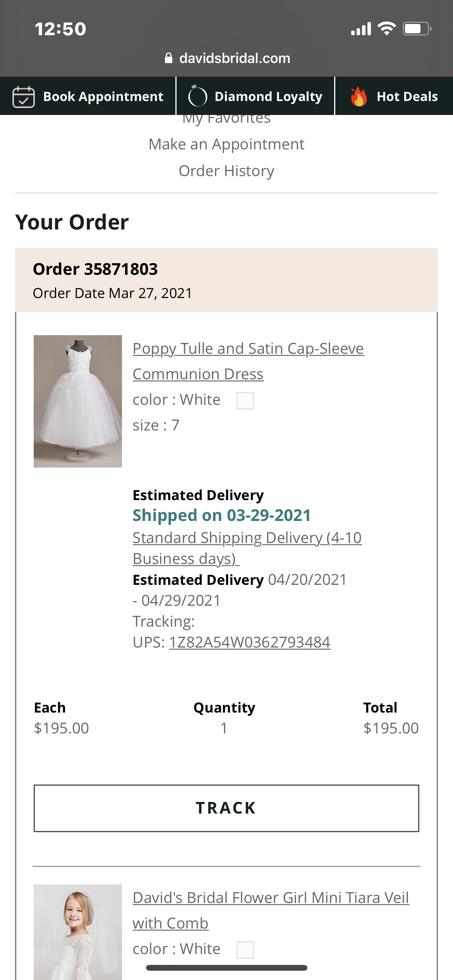Open UPS tracking number link
Viewport: 453px width, 980px height.
250,642
